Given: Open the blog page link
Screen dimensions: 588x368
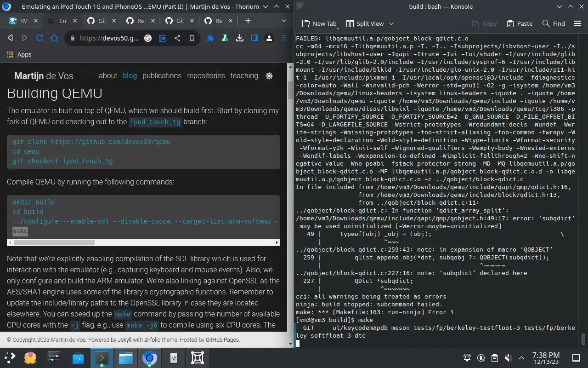Looking at the screenshot, I should (130, 75).
